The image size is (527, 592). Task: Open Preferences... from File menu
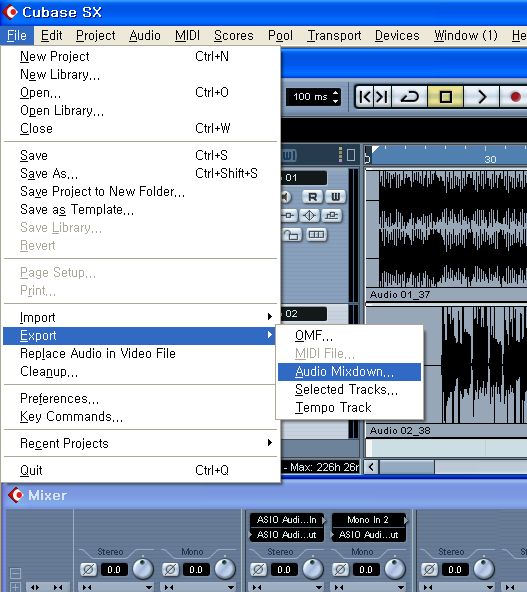tap(139, 399)
